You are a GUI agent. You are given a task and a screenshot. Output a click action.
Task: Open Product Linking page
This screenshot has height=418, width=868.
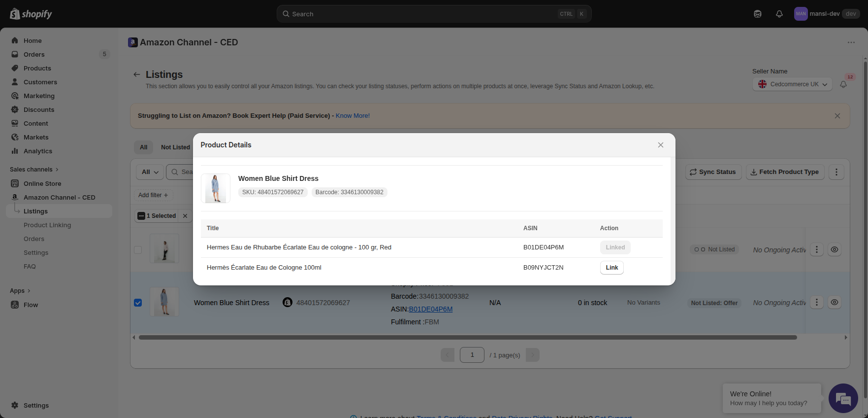coord(47,225)
